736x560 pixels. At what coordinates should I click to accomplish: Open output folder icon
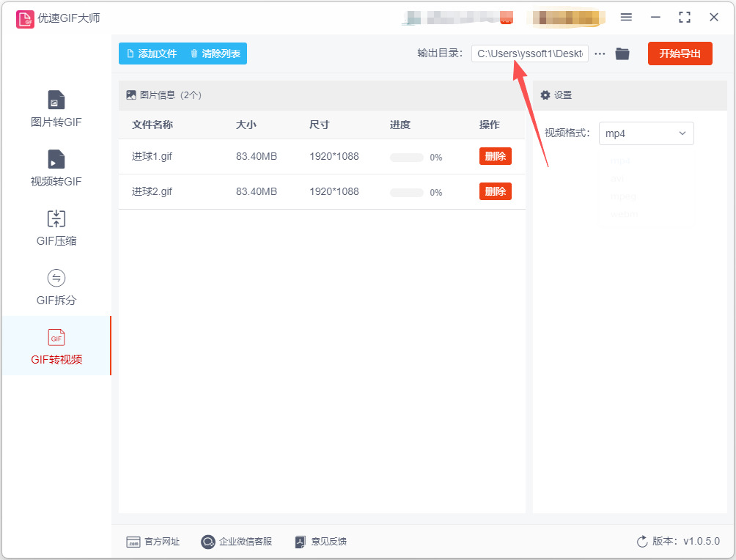tap(622, 54)
